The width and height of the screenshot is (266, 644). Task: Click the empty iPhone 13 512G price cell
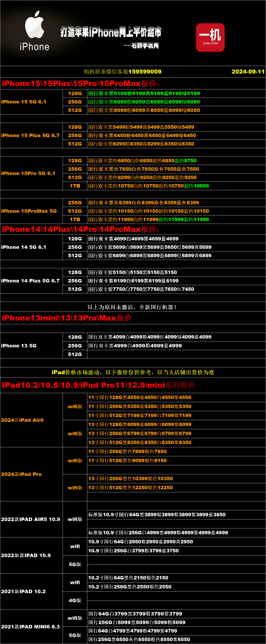point(176,354)
